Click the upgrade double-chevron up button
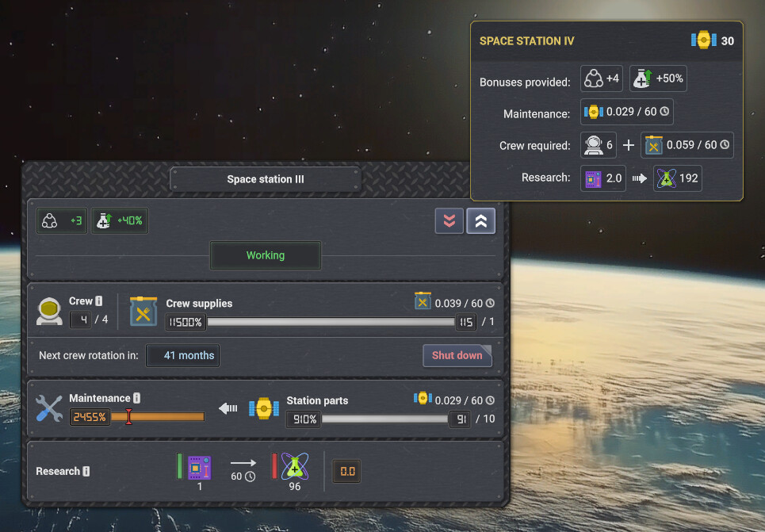This screenshot has height=532, width=765. pos(481,221)
